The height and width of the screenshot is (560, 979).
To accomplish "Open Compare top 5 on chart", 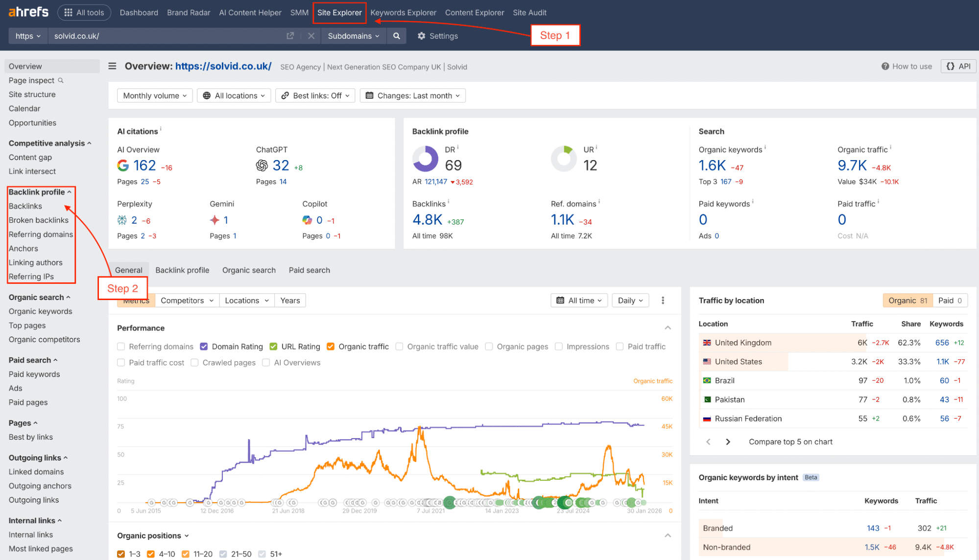I will point(790,442).
